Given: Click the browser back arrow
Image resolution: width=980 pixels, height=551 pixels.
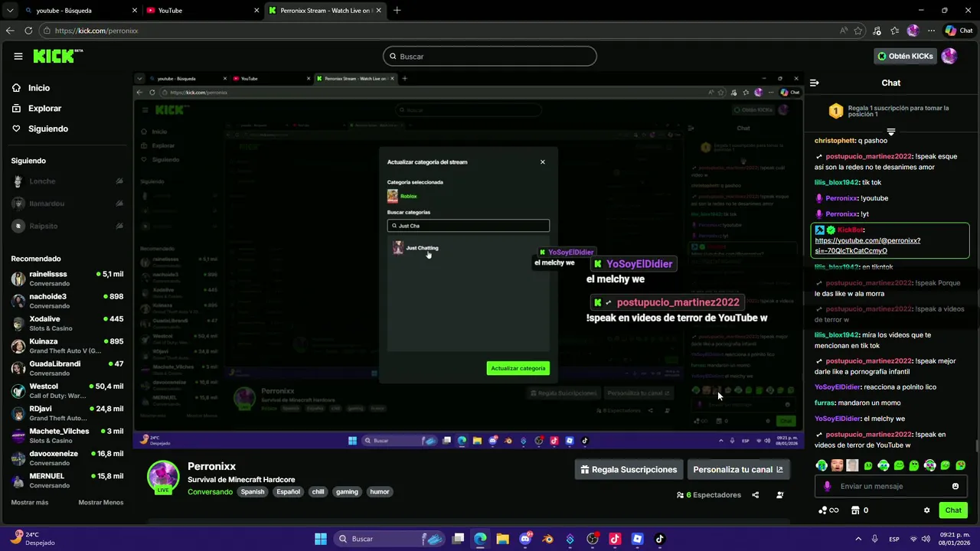Looking at the screenshot, I should 10,31.
